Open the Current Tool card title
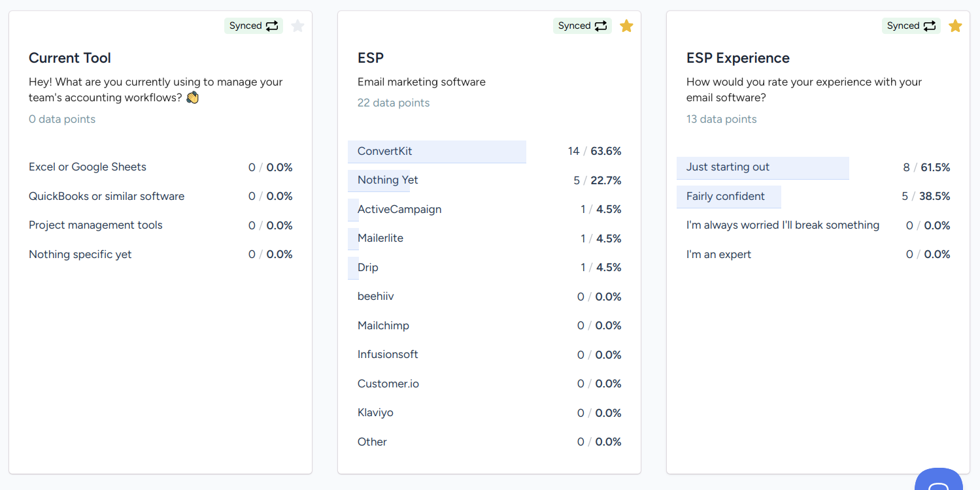 point(70,58)
